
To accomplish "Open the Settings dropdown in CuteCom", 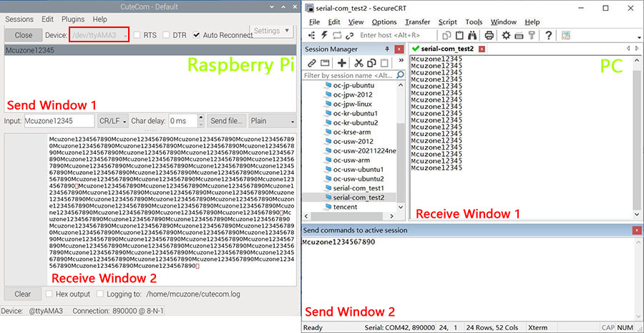I will (x=273, y=31).
